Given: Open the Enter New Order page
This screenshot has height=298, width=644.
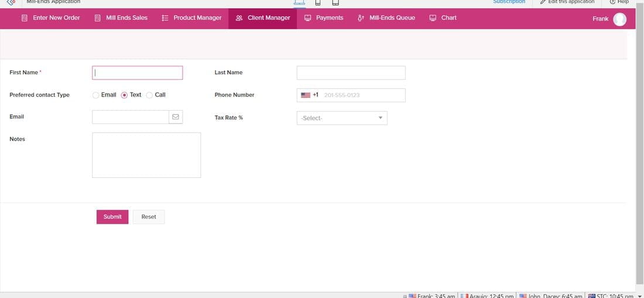Looking at the screenshot, I should click(x=50, y=18).
